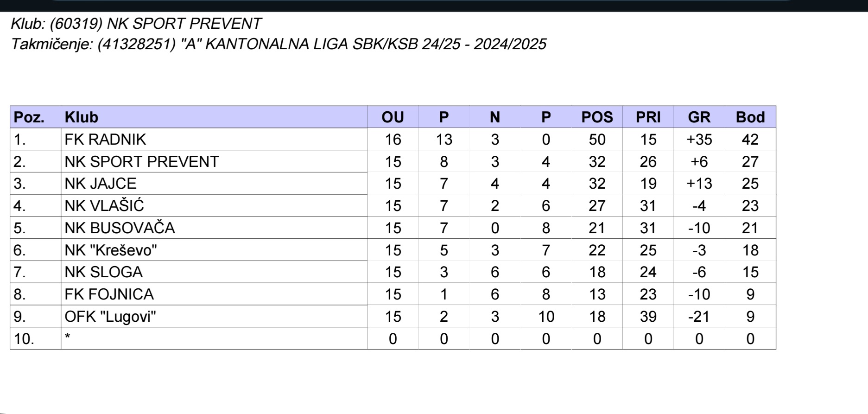Click the NK BUSOVAČA club name
868x414 pixels.
coord(120,228)
